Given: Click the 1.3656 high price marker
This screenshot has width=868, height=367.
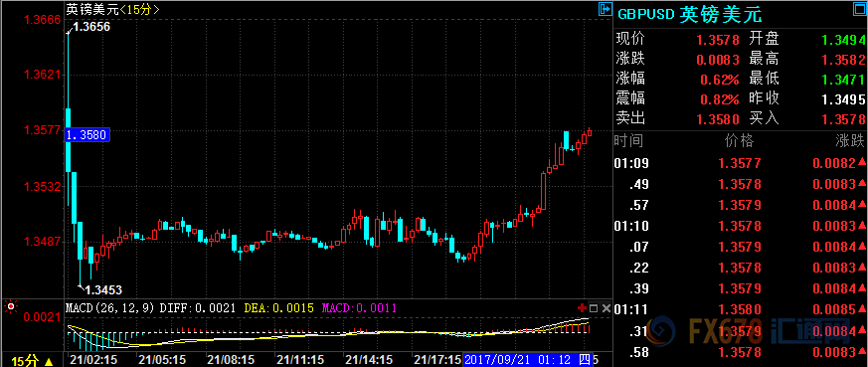Looking at the screenshot, I should pyautogui.click(x=91, y=26).
